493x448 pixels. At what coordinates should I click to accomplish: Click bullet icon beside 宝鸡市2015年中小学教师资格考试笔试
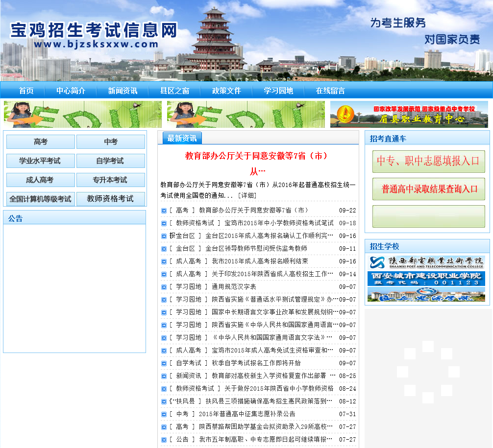[164, 223]
